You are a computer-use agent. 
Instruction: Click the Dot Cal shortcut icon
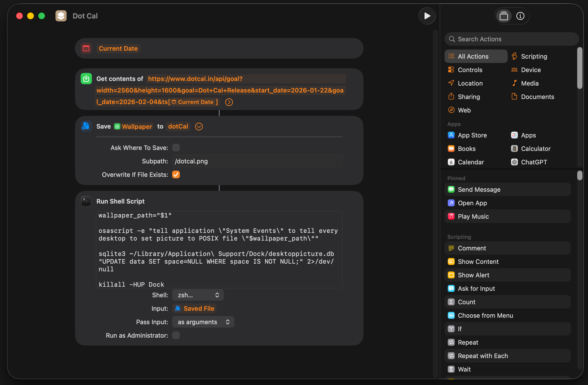[x=61, y=16]
